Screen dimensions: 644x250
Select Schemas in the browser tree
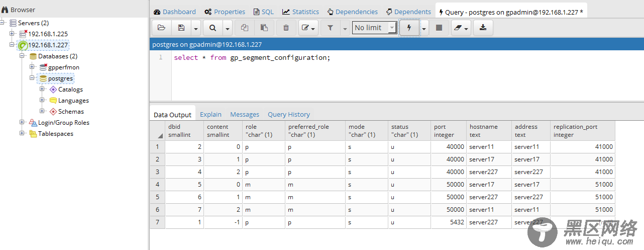click(x=71, y=111)
